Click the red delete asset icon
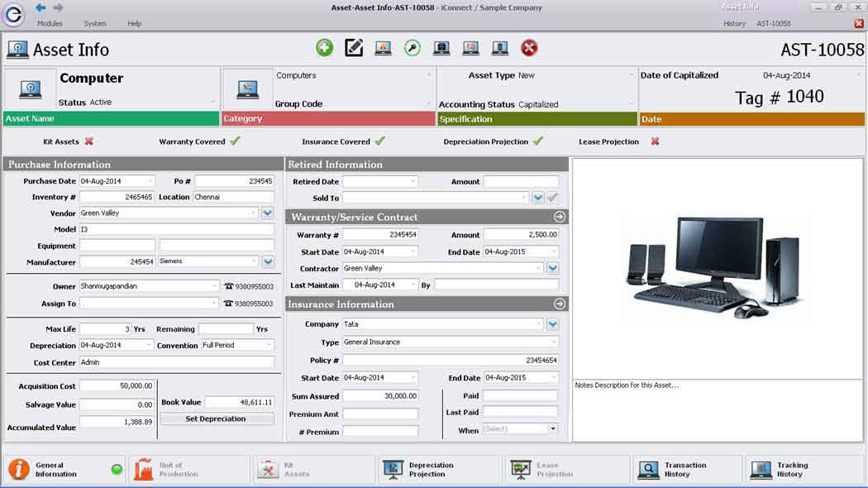This screenshot has width=868, height=488. [x=529, y=48]
